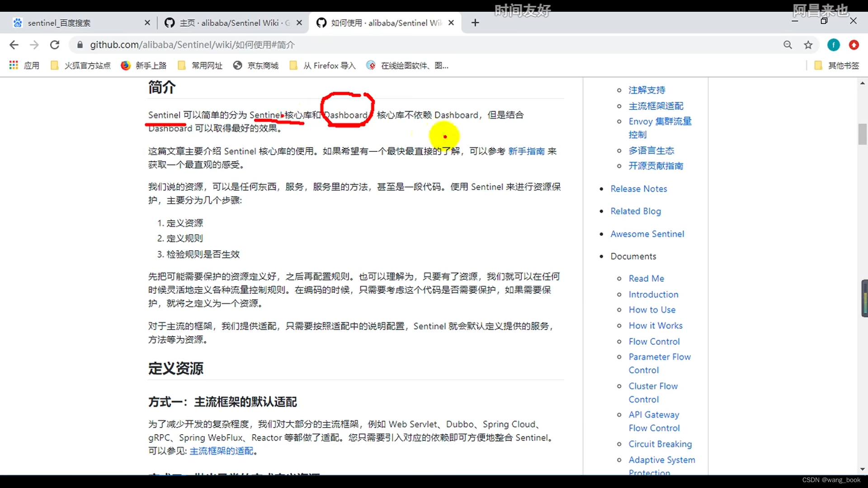
Task: Open the 从 Firefox 导入 bookmark folder
Action: pyautogui.click(x=323, y=66)
